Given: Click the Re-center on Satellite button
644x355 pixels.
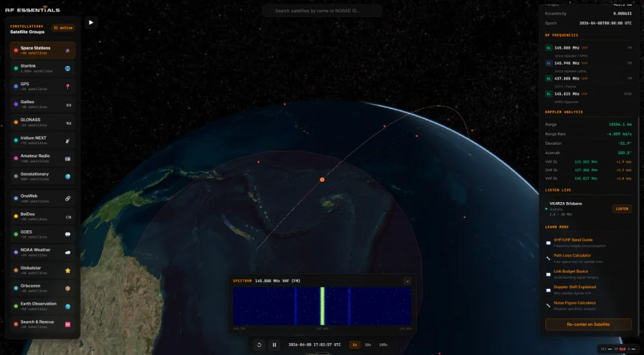Looking at the screenshot, I should click(x=588, y=324).
